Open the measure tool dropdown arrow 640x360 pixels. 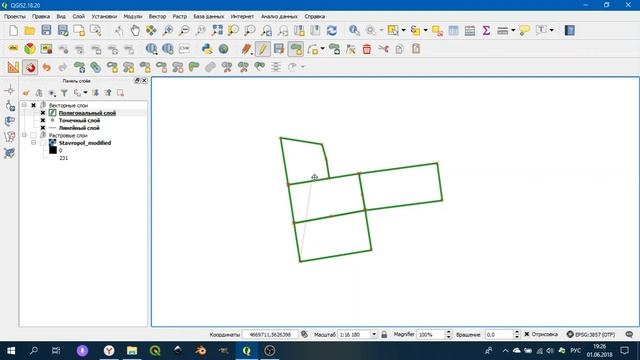coord(513,30)
